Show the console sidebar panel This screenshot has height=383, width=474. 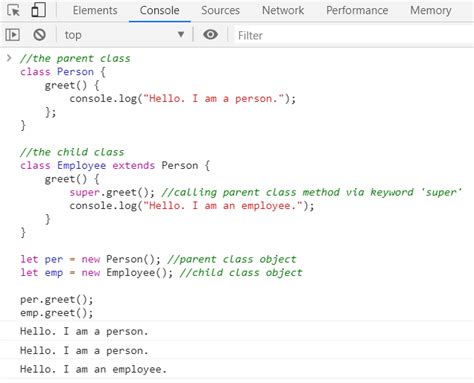[x=13, y=35]
